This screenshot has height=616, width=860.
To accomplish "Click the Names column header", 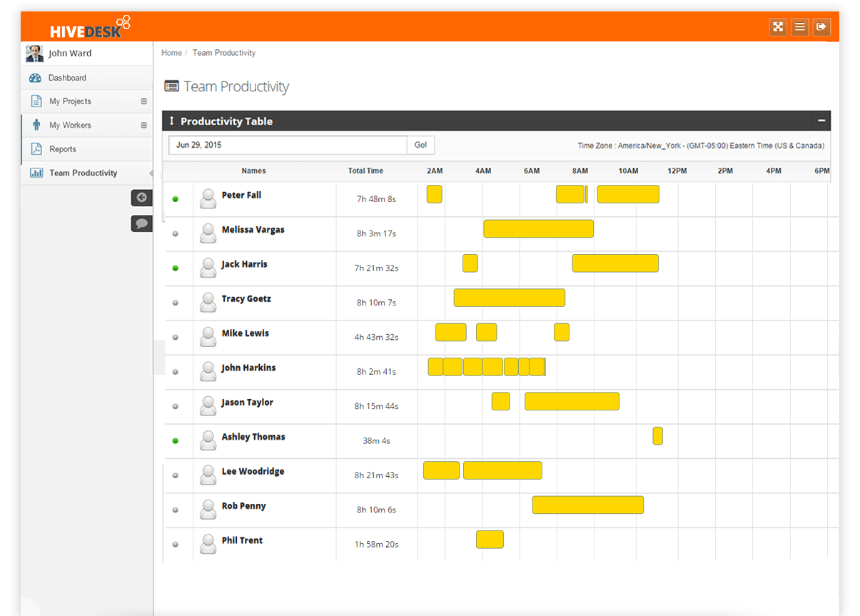I will (253, 171).
